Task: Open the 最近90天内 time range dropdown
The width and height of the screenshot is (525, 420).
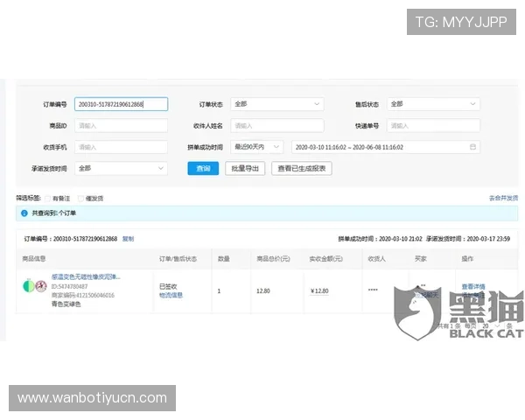Action: coord(256,147)
